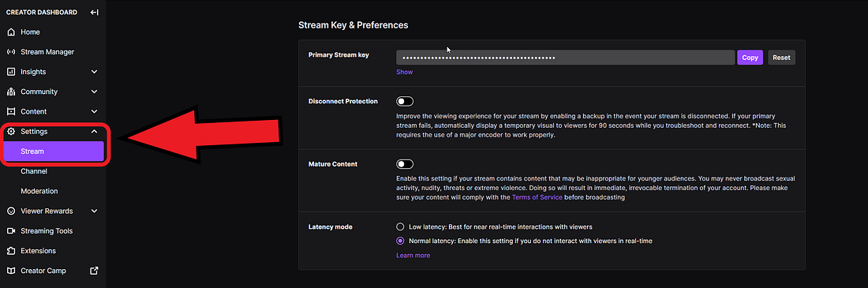Viewport: 868px width, 288px height.
Task: Open the Terms of Service link
Action: pos(537,197)
